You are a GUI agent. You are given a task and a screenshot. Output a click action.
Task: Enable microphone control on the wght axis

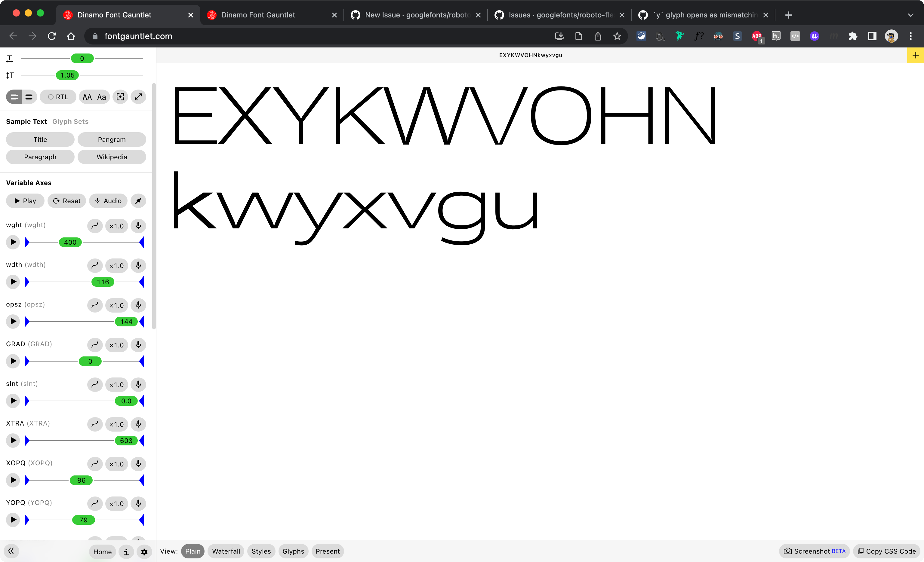click(138, 226)
